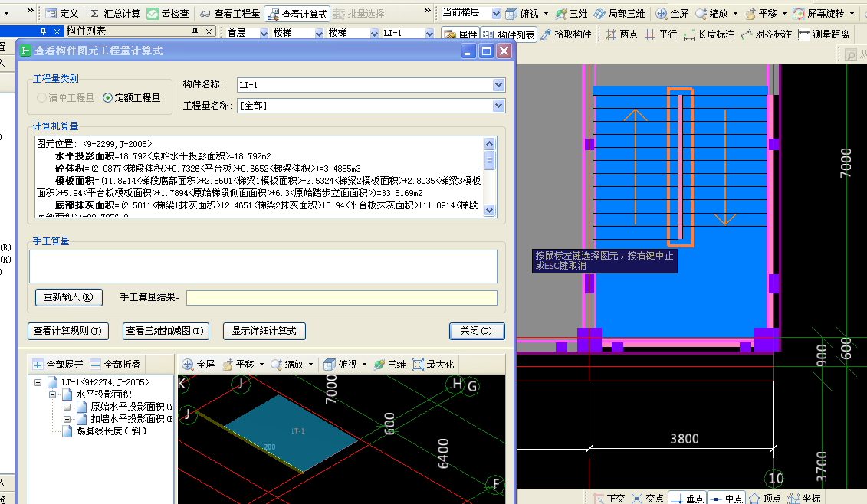Collapse the 水平投影面积 tree node
This screenshot has height=504, width=867.
pyautogui.click(x=53, y=394)
